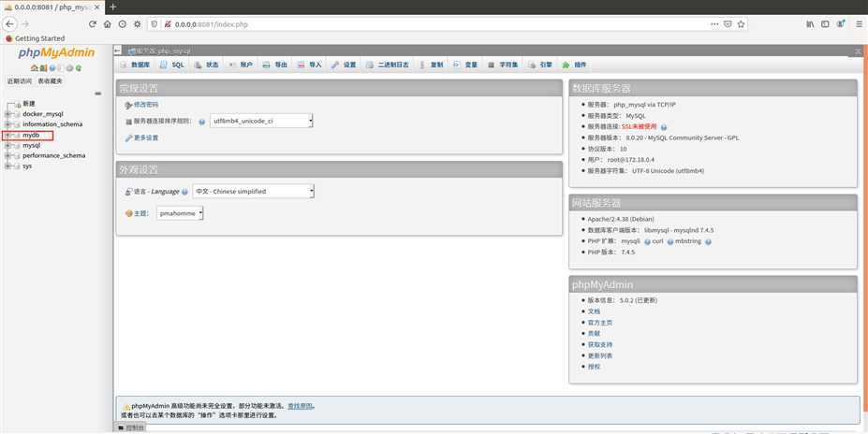The height and width of the screenshot is (434, 868).
Task: Switch to 近期访问 recent tables tab
Action: [x=20, y=81]
